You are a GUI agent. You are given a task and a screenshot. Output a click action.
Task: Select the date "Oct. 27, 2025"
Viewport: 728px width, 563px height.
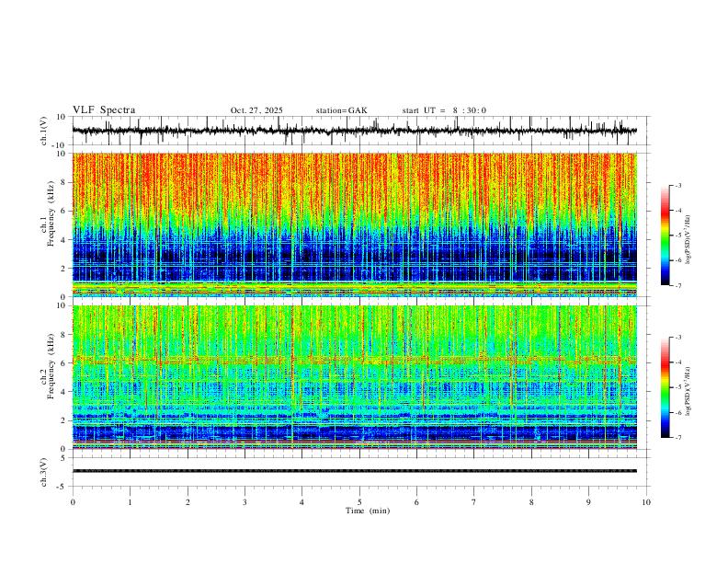tap(256, 110)
